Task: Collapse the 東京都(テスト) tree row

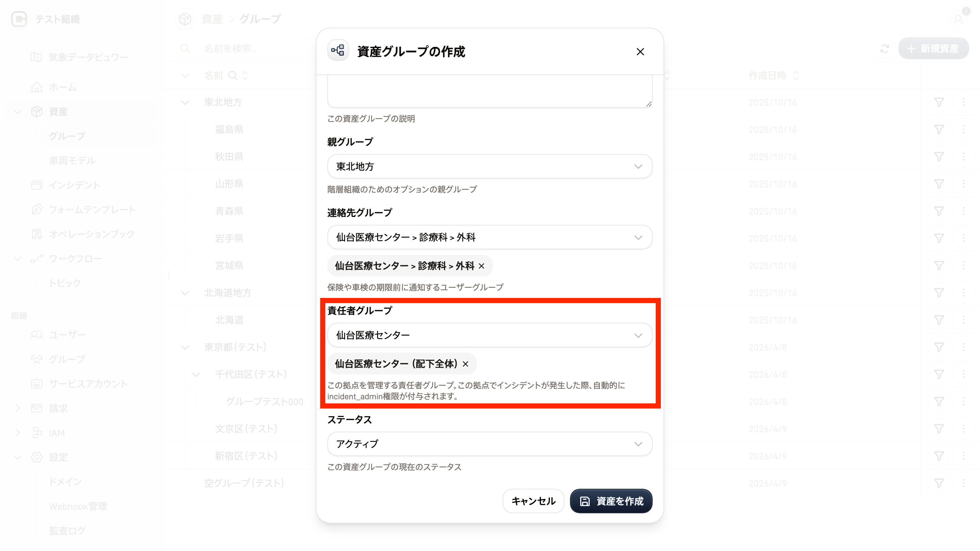Action: [185, 348]
